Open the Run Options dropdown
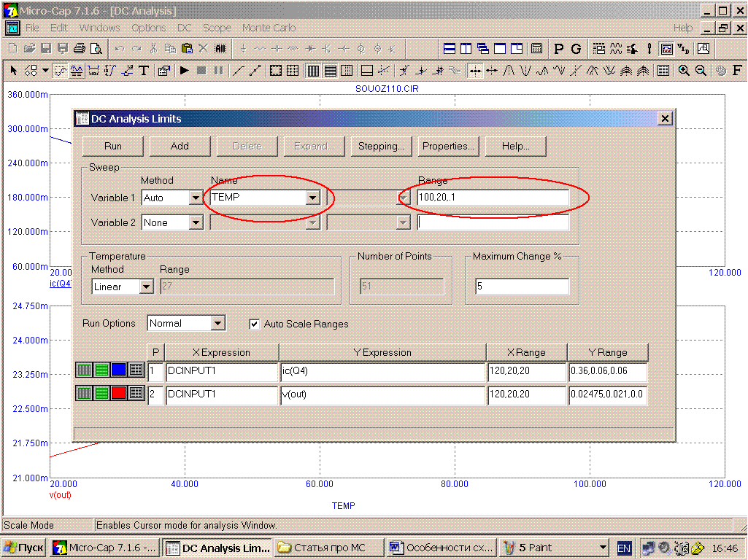 (217, 323)
